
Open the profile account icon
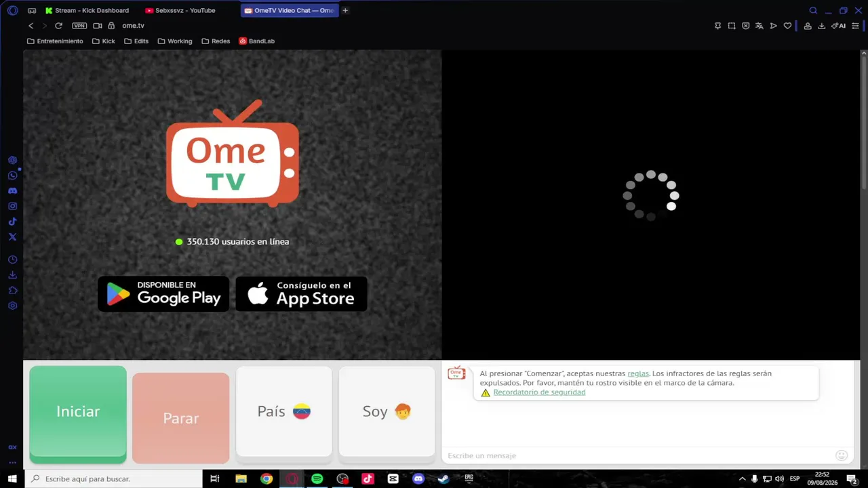pyautogui.click(x=808, y=26)
